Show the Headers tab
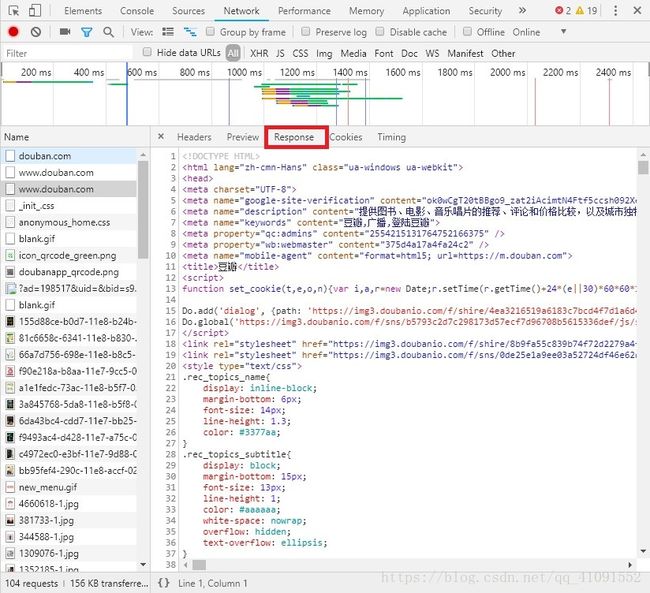This screenshot has width=650, height=593. click(x=194, y=137)
